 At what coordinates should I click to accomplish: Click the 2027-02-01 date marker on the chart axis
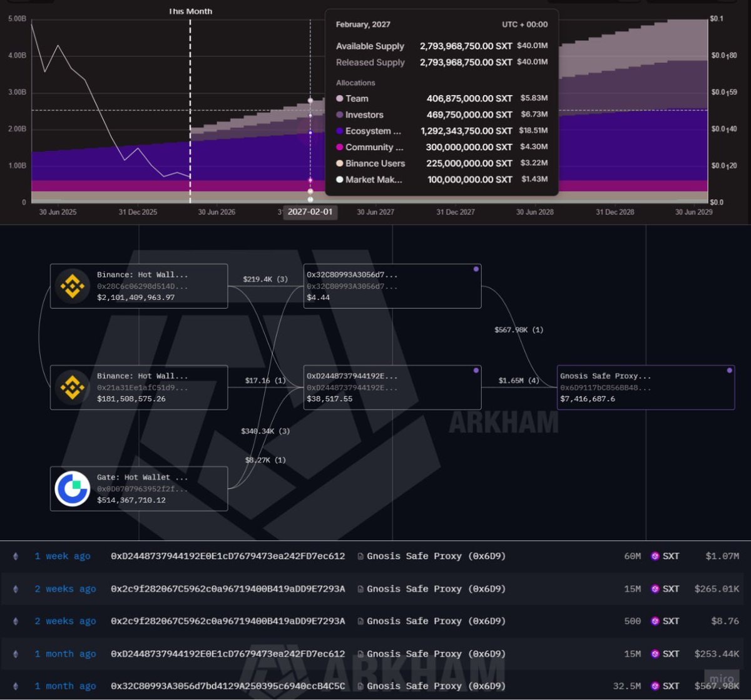point(310,212)
